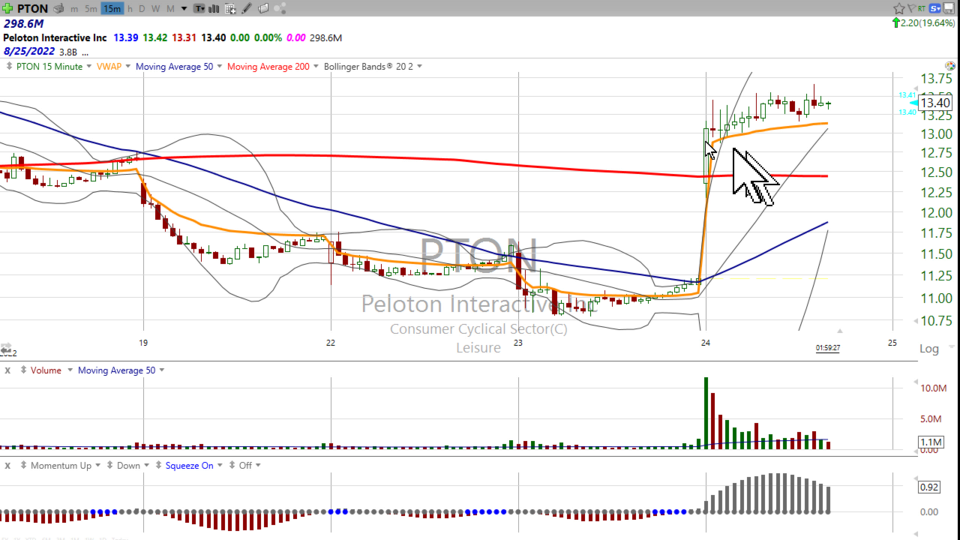
Task: Switch to the 'M' monthly timeframe
Action: pyautogui.click(x=171, y=9)
